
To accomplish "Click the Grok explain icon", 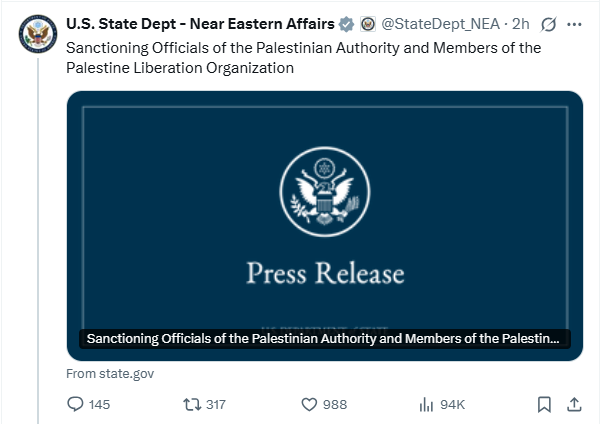I will point(548,25).
